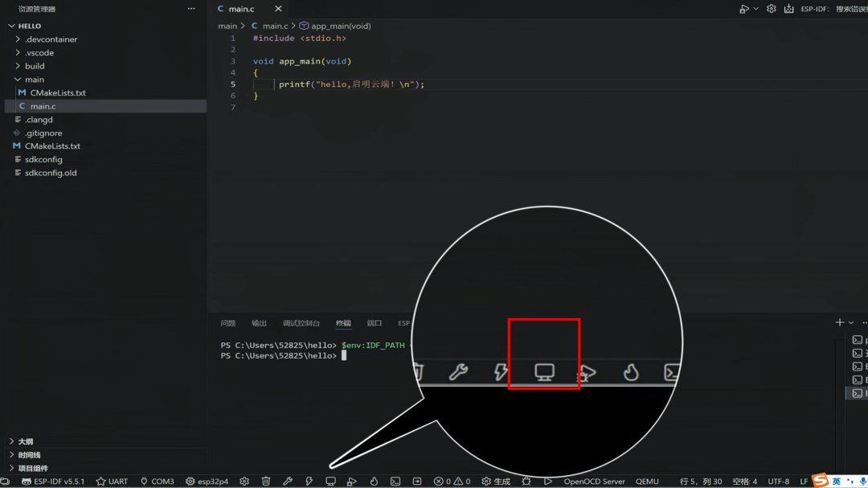
Task: Click QEMU in status bar
Action: tap(647, 482)
